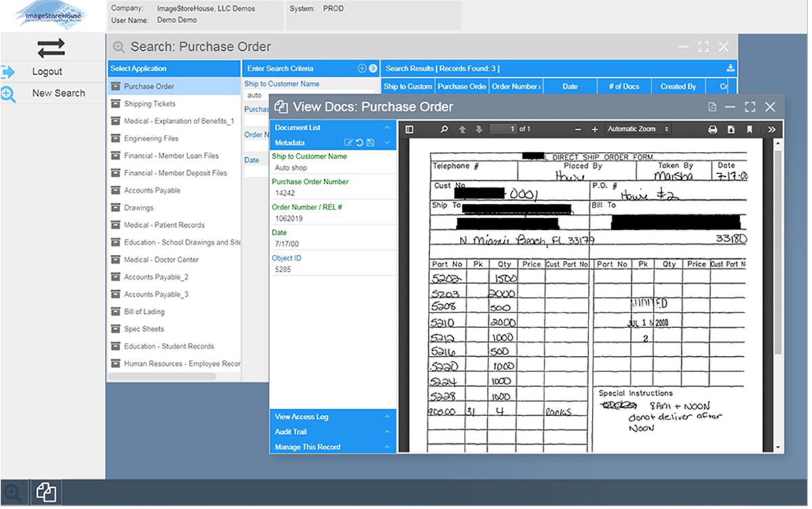Sort results by the Date column

(570, 87)
